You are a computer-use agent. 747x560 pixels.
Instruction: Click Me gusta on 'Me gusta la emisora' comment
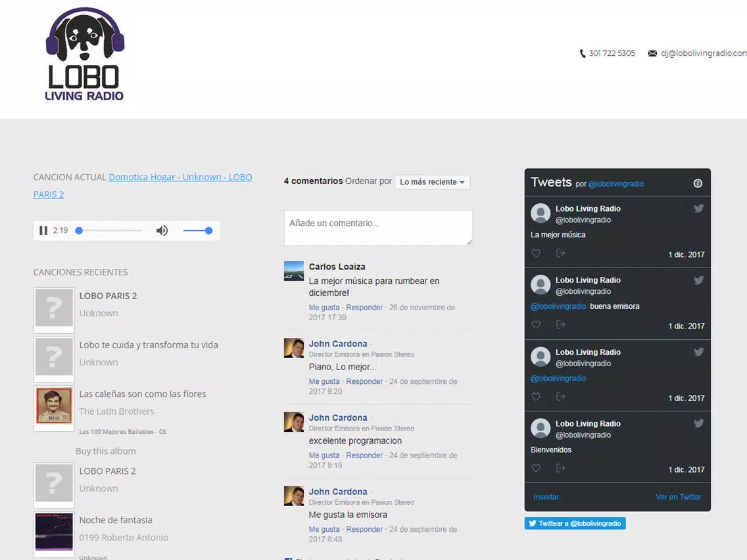pyautogui.click(x=324, y=529)
